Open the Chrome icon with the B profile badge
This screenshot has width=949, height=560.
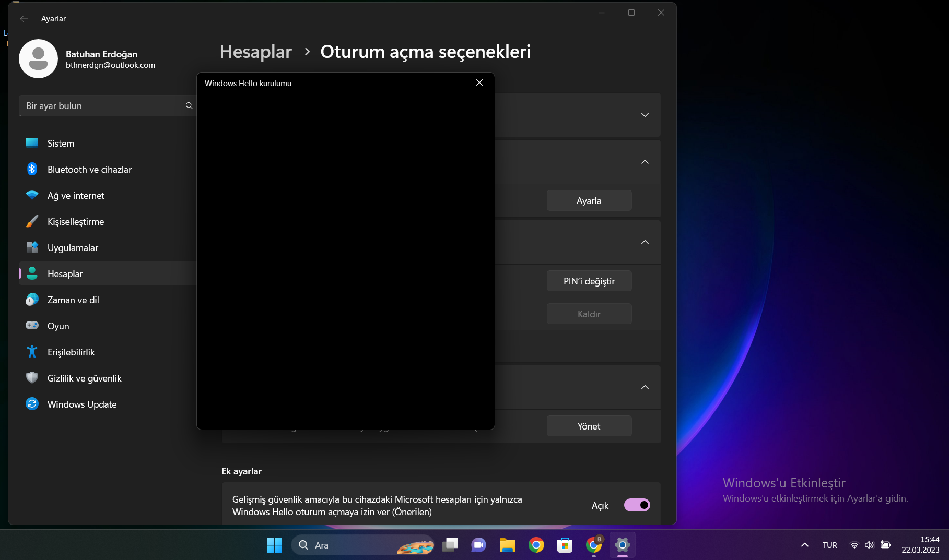pyautogui.click(x=594, y=545)
